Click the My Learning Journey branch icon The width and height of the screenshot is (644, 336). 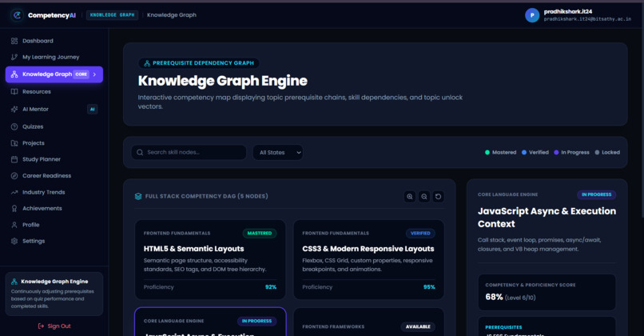click(x=14, y=57)
